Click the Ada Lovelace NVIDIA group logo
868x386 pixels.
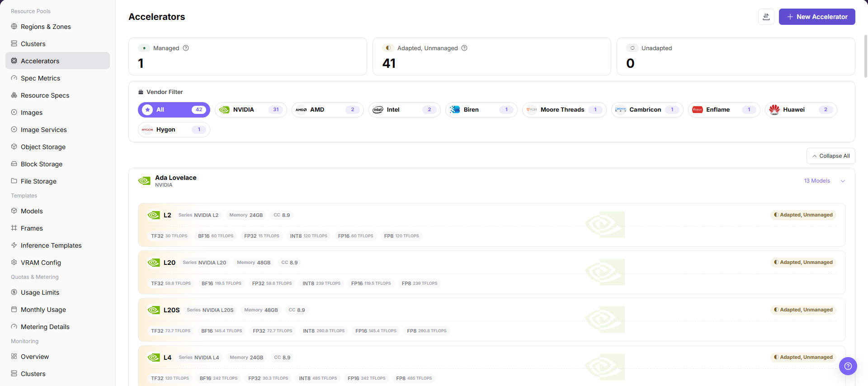tap(144, 181)
